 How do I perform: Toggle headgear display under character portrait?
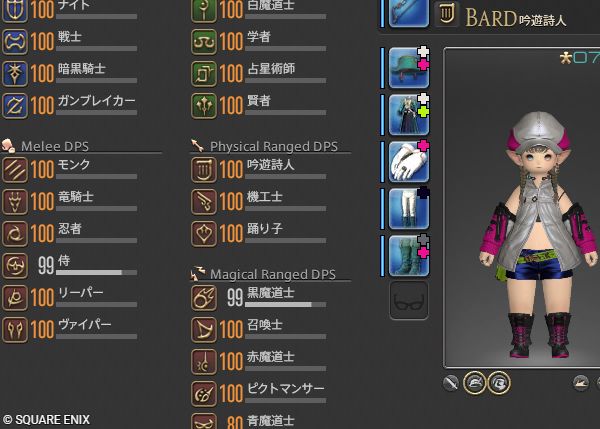(x=474, y=382)
